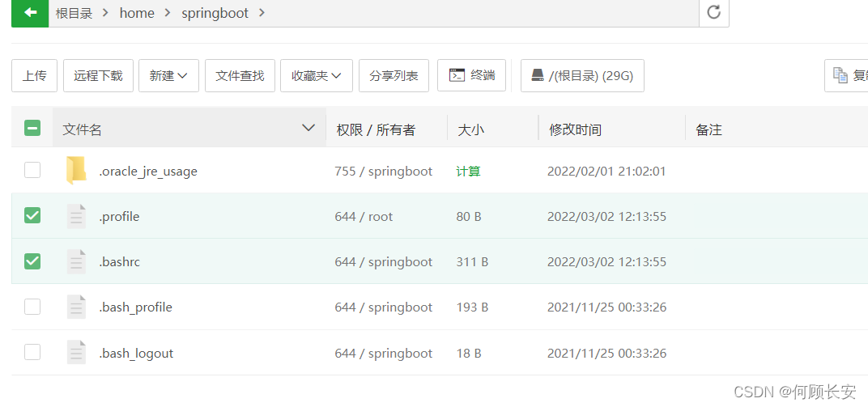Open the .bash_profile file name
Screen dimensions: 868x407
(136, 307)
